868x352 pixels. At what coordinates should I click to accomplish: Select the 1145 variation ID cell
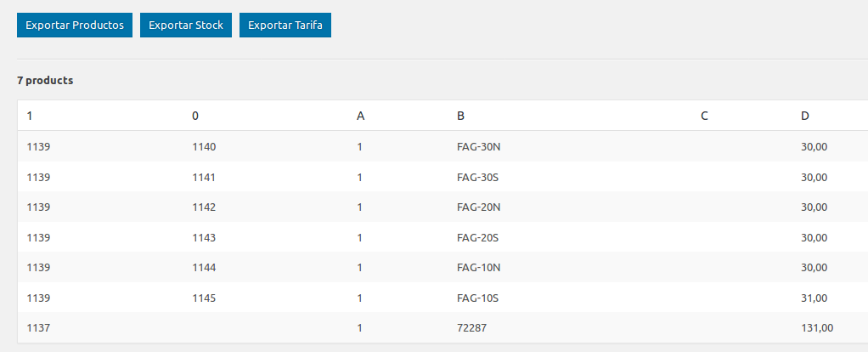[x=204, y=298]
